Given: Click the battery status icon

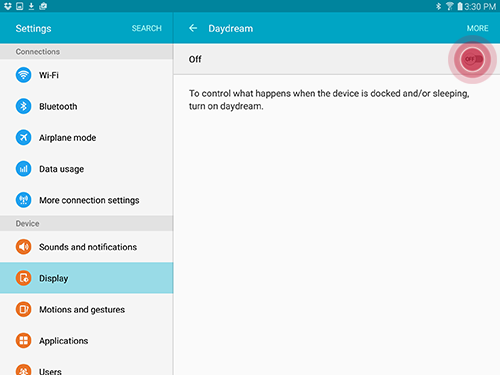Looking at the screenshot, I should (460, 6).
